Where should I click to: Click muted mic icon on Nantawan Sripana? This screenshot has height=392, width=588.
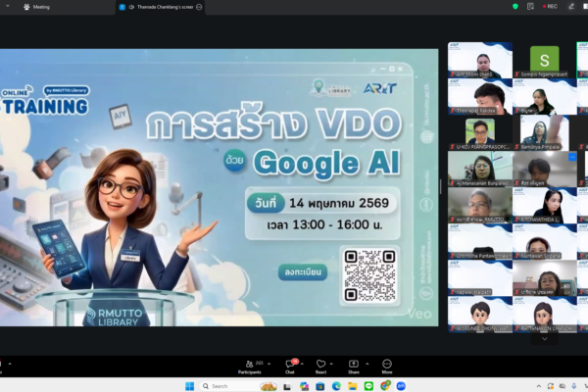point(517,256)
